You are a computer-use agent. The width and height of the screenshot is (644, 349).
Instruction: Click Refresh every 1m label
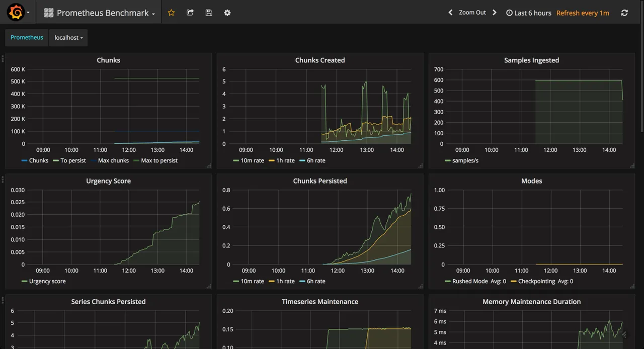583,13
